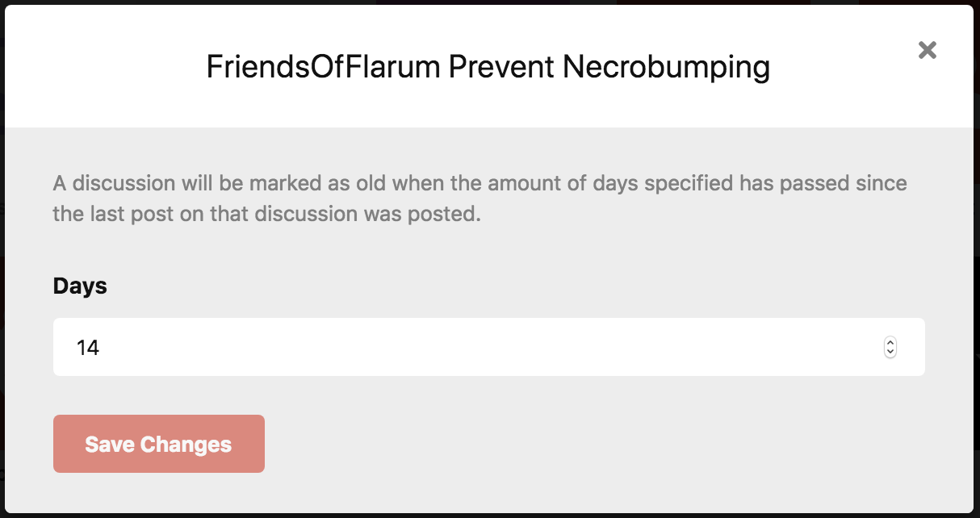
Task: Dismiss the dialog using the X icon
Action: [x=928, y=50]
